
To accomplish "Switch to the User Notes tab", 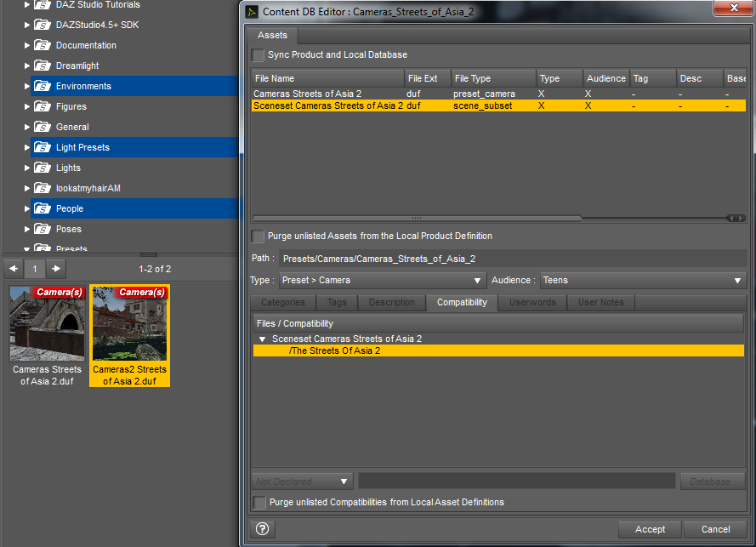I will tap(600, 303).
